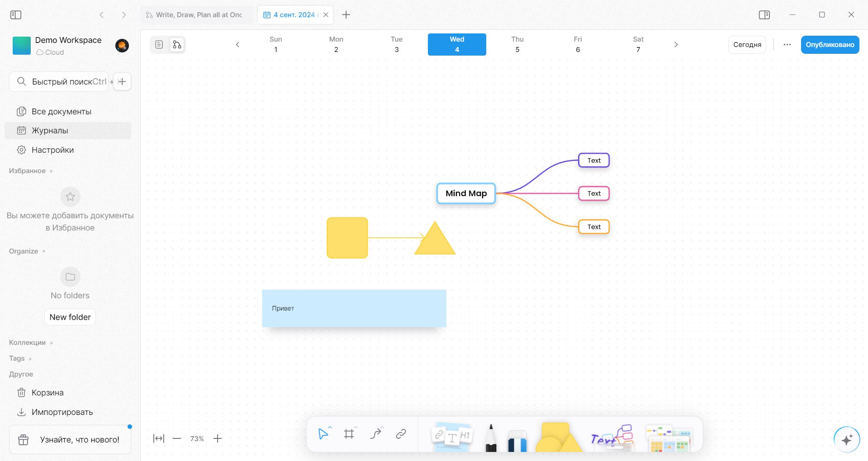This screenshot has width=868, height=461.
Task: Select Sat 7 in date picker
Action: [x=638, y=45]
